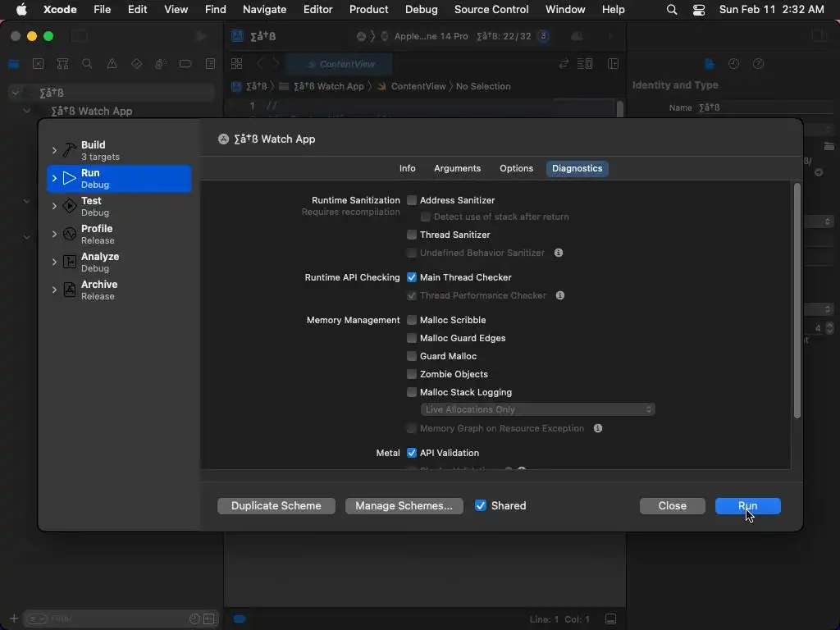Uncheck Metal API Validation

click(x=412, y=453)
